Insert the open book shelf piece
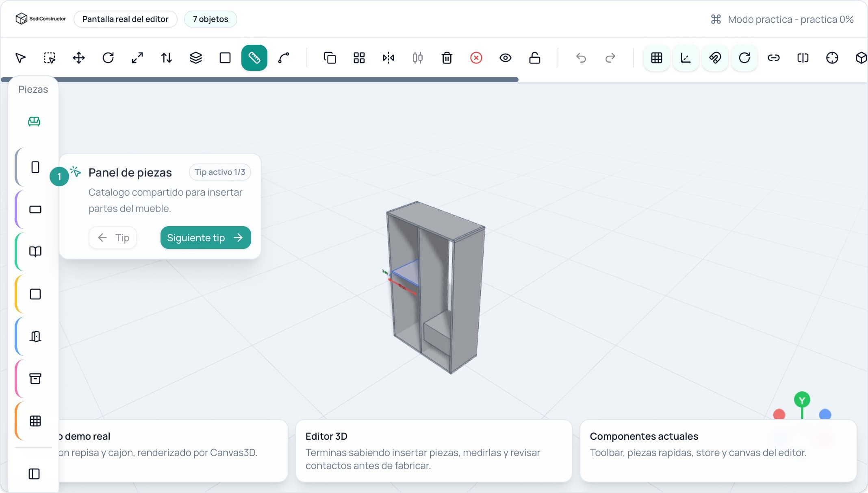868x493 pixels. [35, 252]
